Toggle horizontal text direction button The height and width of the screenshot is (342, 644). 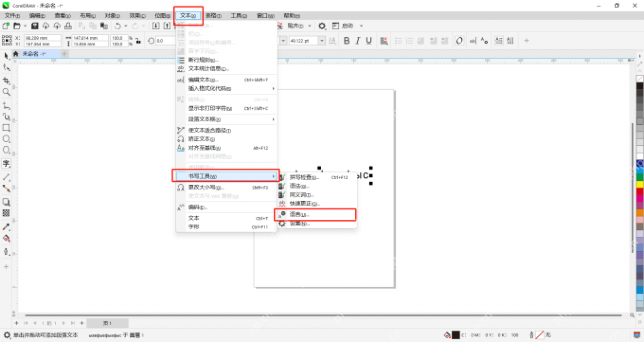tap(499, 41)
